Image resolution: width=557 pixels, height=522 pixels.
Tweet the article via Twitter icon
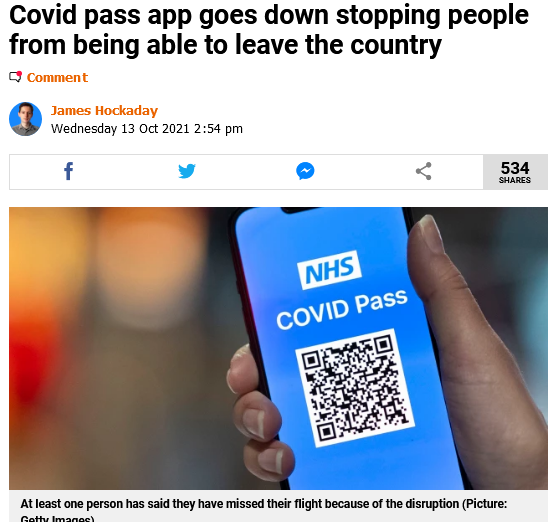pyautogui.click(x=187, y=171)
